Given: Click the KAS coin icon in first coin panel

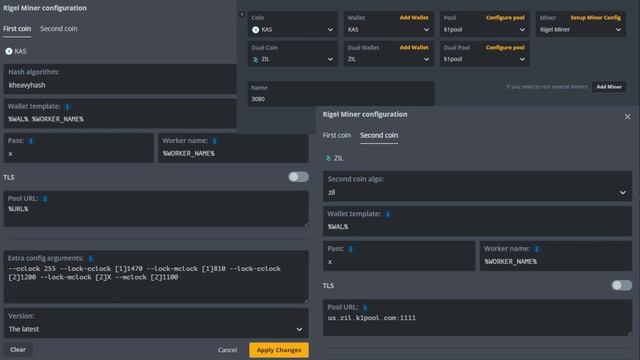Looking at the screenshot, I should click(x=9, y=51).
